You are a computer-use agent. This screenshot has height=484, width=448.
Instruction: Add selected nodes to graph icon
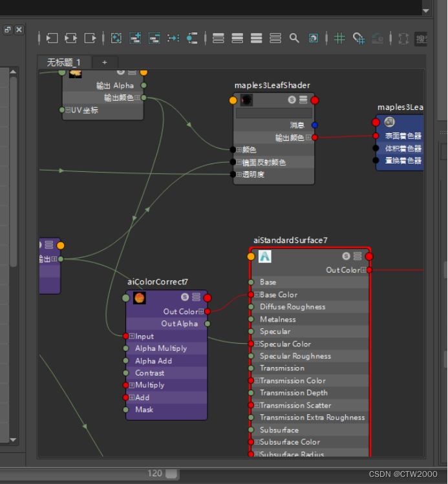135,38
